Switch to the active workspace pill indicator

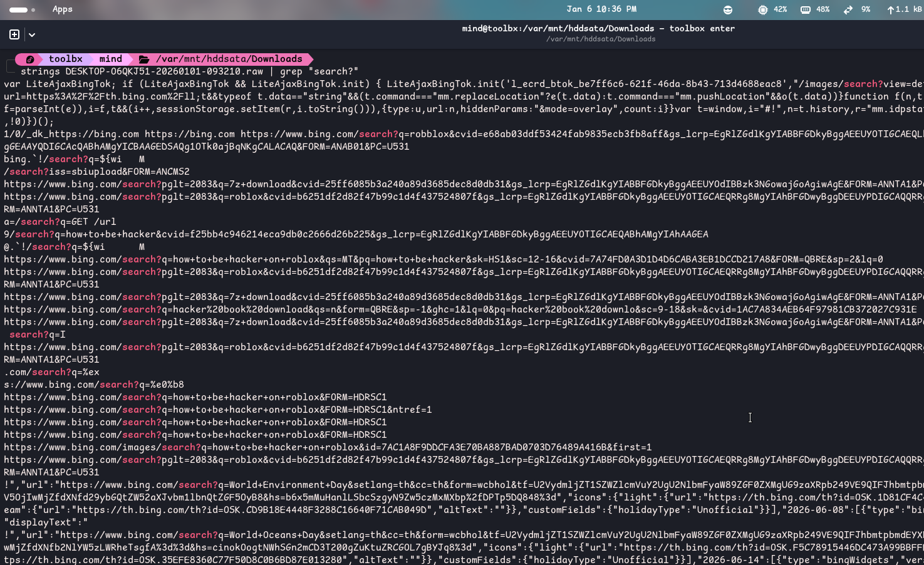18,9
